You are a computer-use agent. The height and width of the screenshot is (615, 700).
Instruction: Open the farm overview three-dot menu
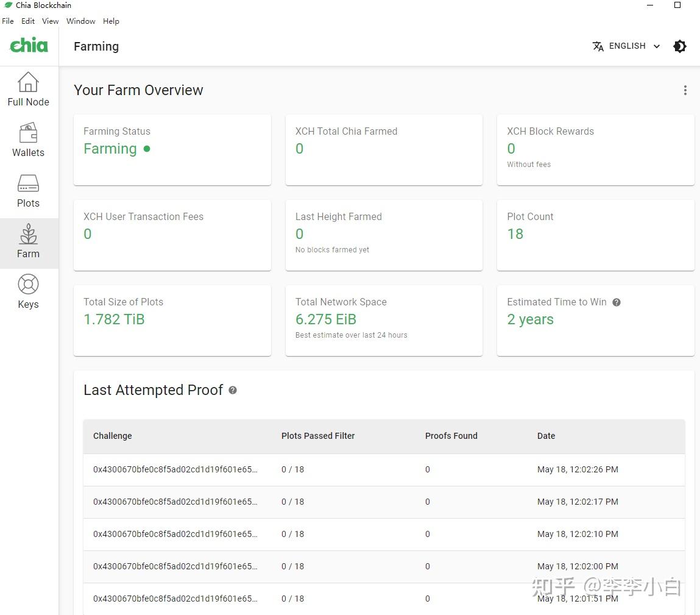point(685,90)
